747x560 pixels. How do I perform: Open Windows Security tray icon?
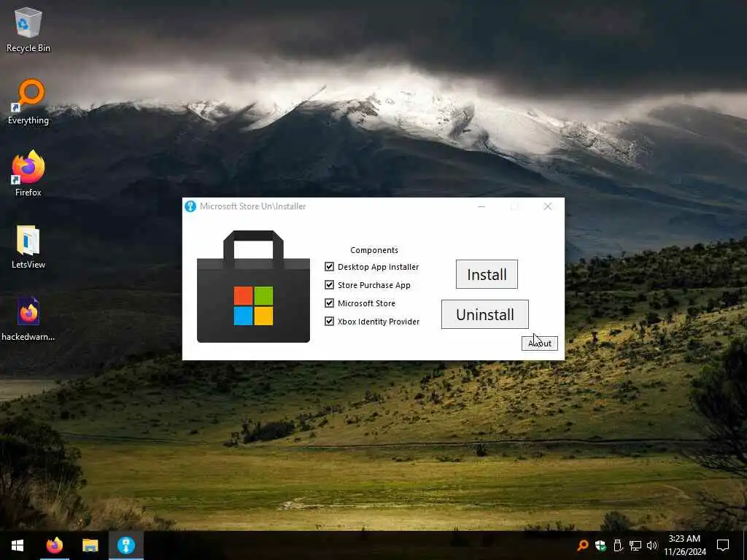click(x=600, y=545)
